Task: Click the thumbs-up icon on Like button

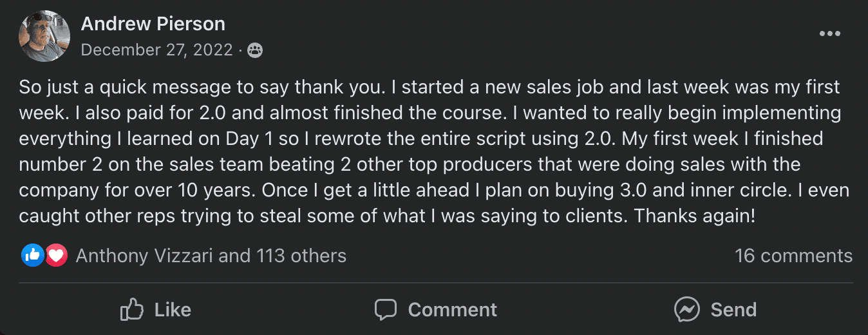Action: coord(132,310)
